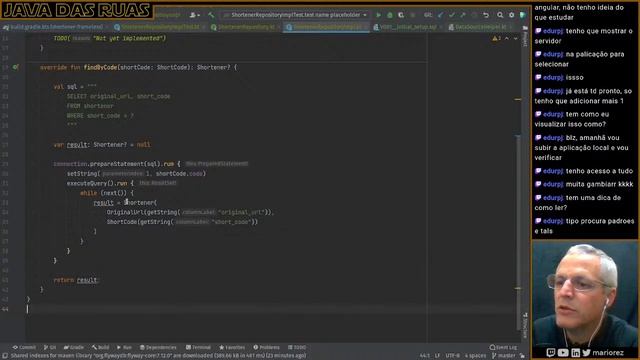Screen dimensions: 640x360
Task: Push commits via Git arrow-up icon
Action: pyautogui.click(x=463, y=15)
